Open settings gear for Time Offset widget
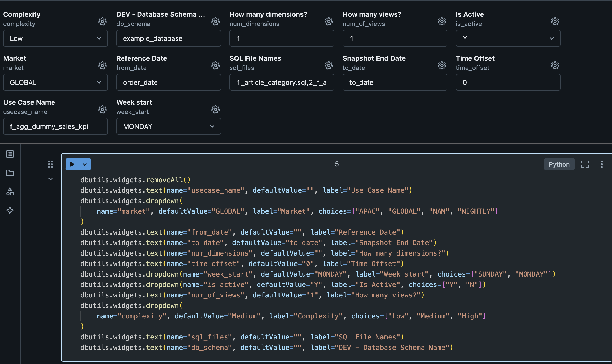The width and height of the screenshot is (612, 364). click(x=555, y=65)
